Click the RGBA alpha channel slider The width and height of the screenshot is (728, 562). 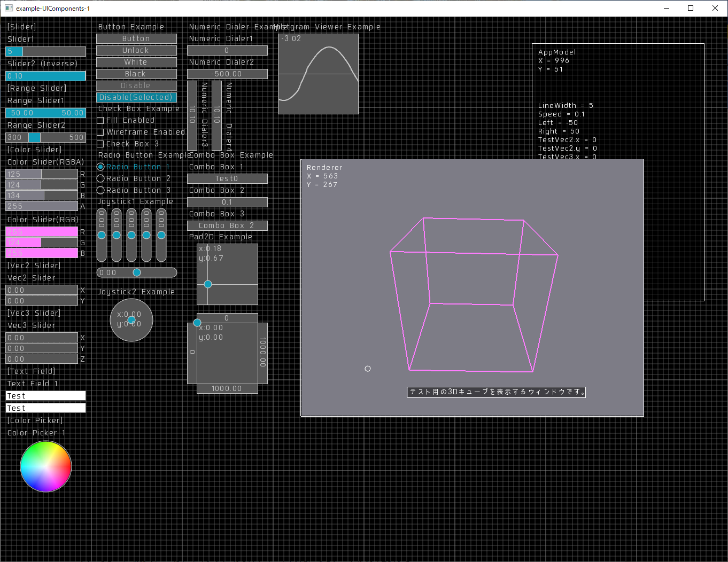point(42,206)
